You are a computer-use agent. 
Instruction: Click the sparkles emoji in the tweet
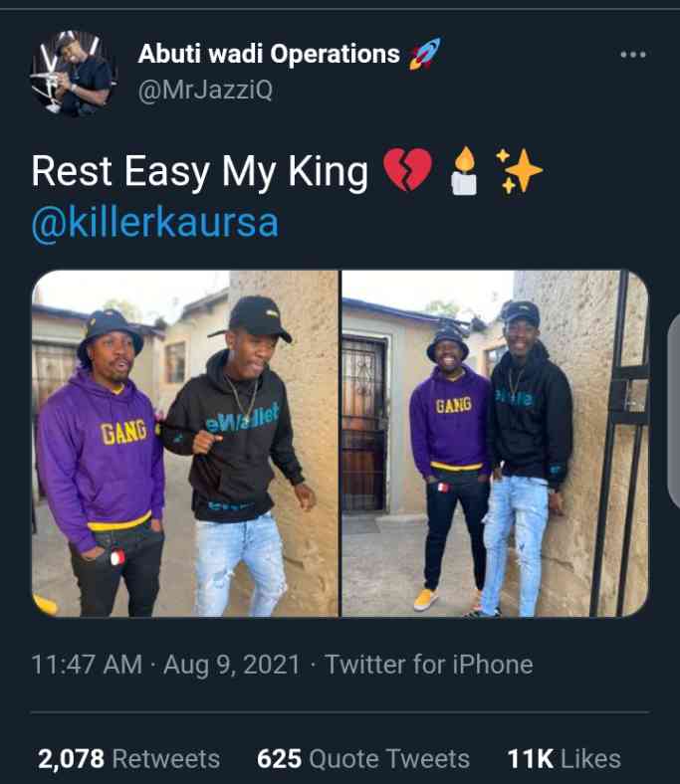(519, 170)
